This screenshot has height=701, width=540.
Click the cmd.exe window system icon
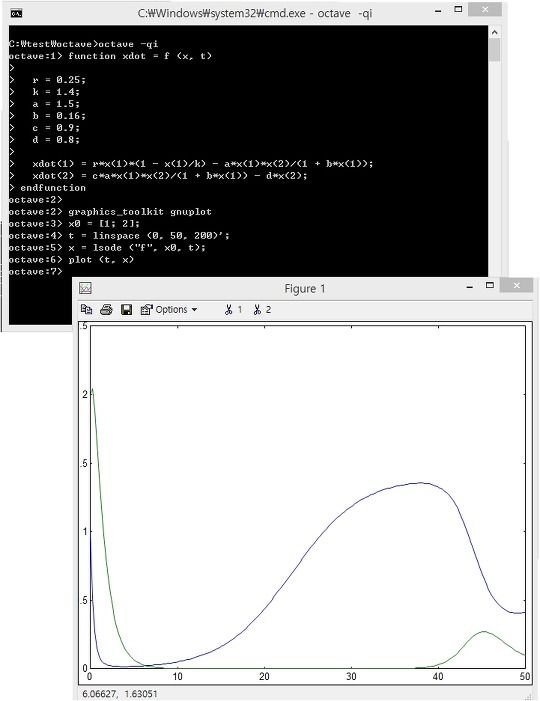point(16,13)
